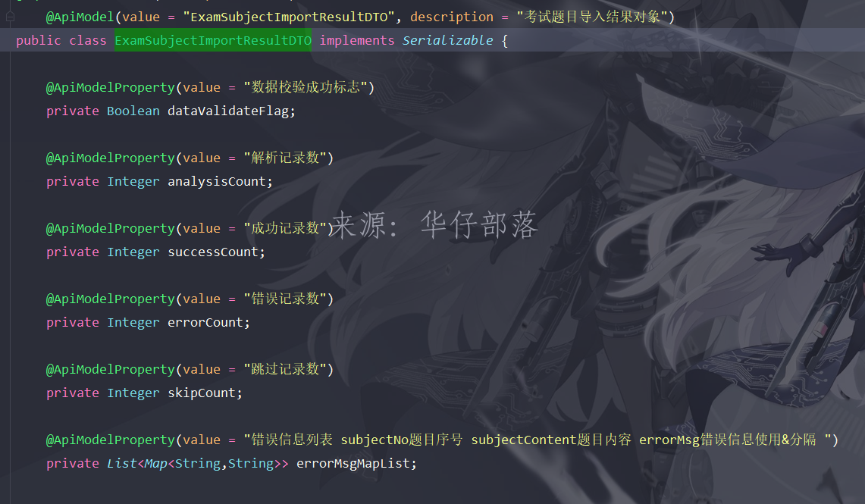Click the List type in errorMsgMapList declaration
This screenshot has width=865, height=504.
121,463
